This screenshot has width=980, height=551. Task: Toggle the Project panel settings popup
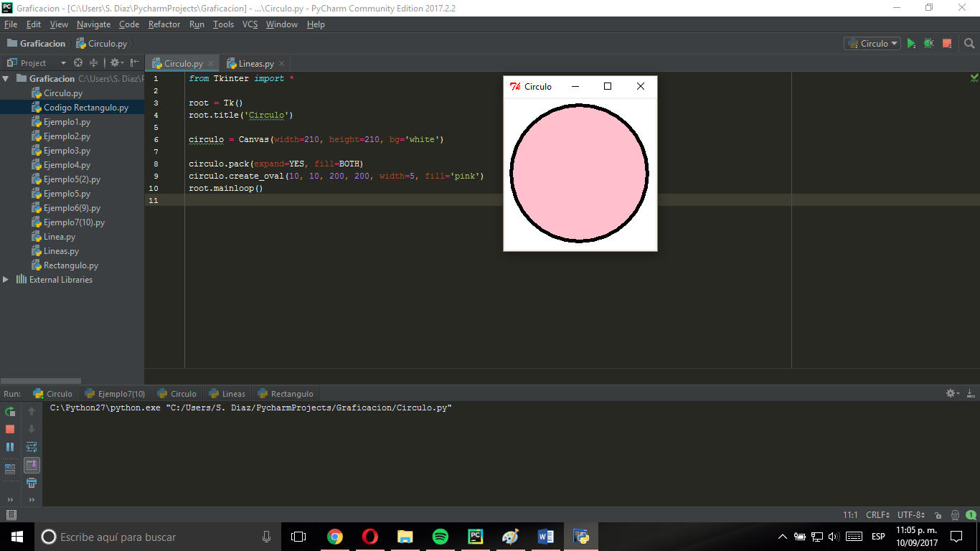pyautogui.click(x=115, y=62)
